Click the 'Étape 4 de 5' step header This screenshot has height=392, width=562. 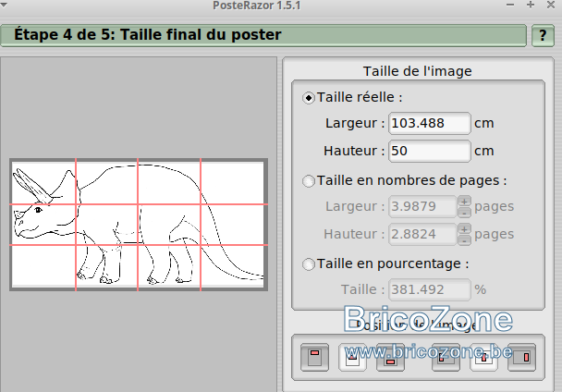tap(263, 35)
